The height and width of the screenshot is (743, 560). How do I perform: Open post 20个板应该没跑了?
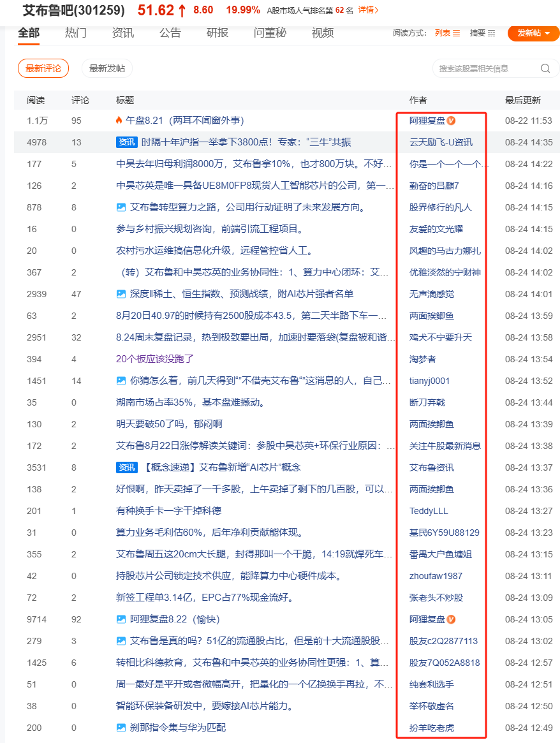click(x=155, y=358)
